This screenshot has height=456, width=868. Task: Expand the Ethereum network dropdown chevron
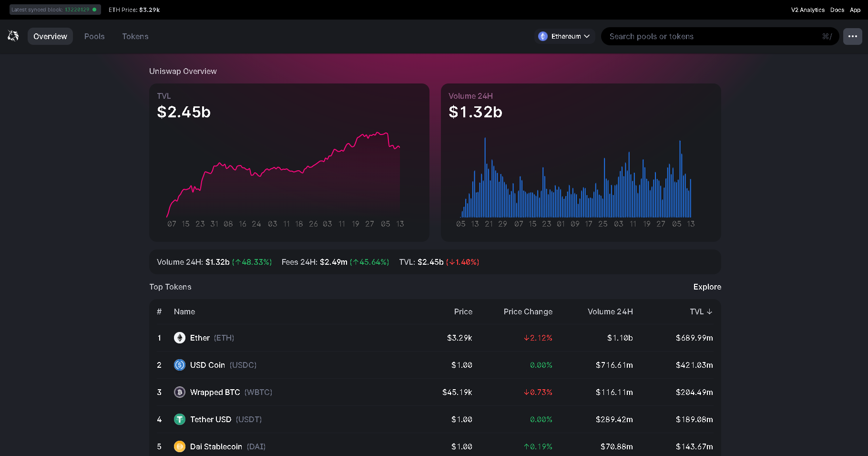point(587,36)
